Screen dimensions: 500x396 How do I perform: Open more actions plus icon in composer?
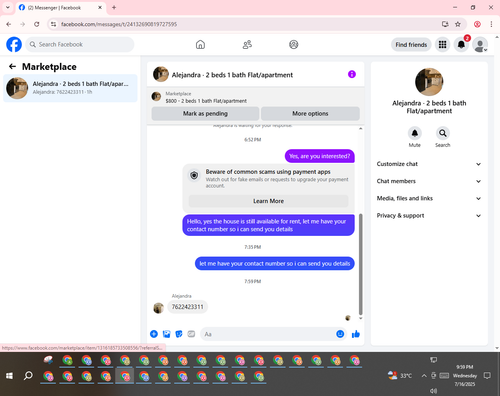[x=154, y=334]
